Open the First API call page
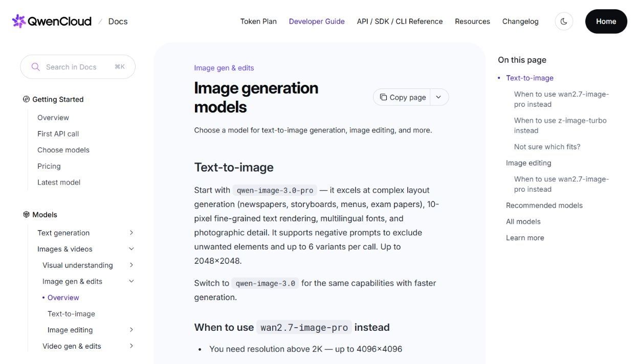The width and height of the screenshot is (638, 364). (58, 134)
